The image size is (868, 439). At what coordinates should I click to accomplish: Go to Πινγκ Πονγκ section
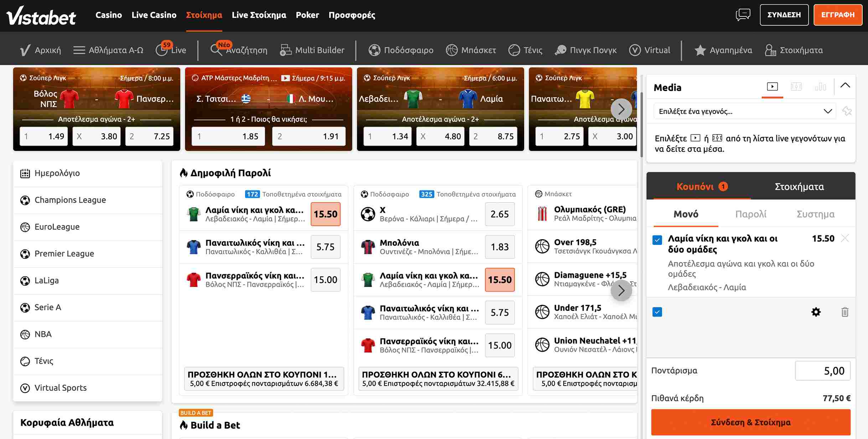coord(586,50)
